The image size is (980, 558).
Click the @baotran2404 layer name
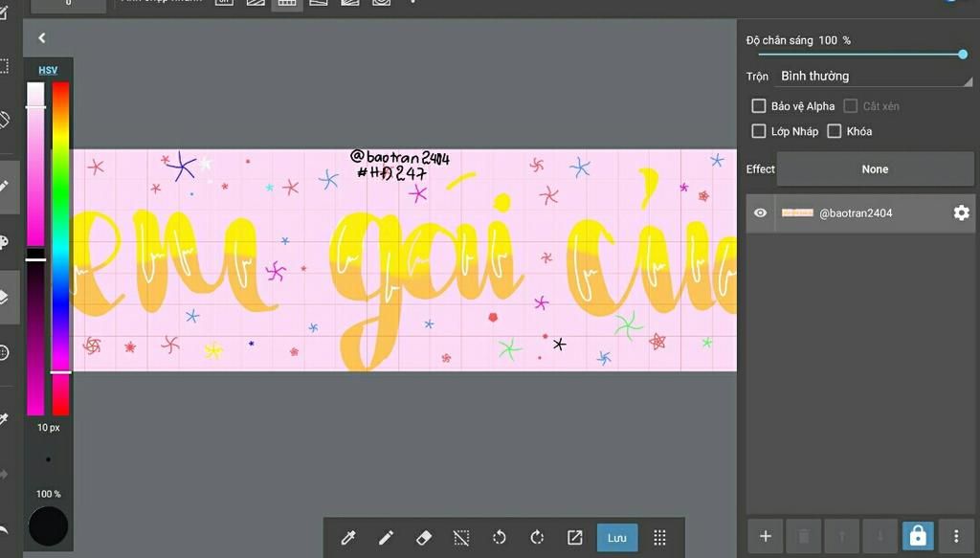(x=856, y=213)
